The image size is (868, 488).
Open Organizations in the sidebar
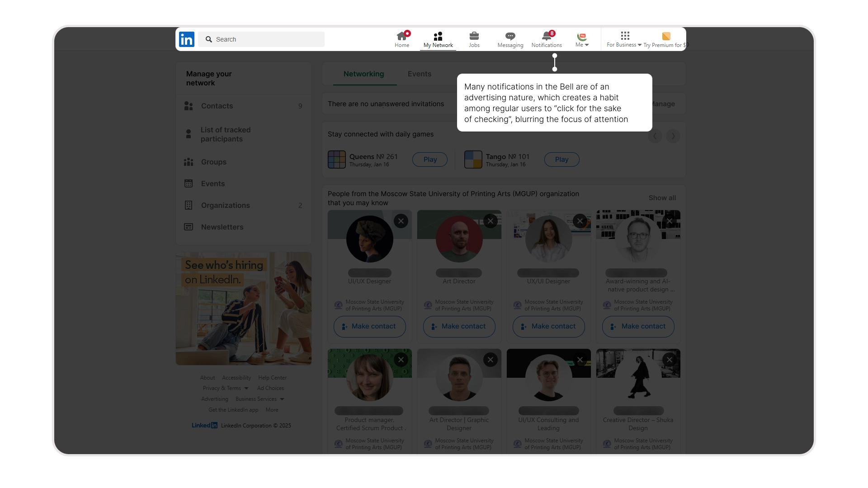[x=225, y=205]
